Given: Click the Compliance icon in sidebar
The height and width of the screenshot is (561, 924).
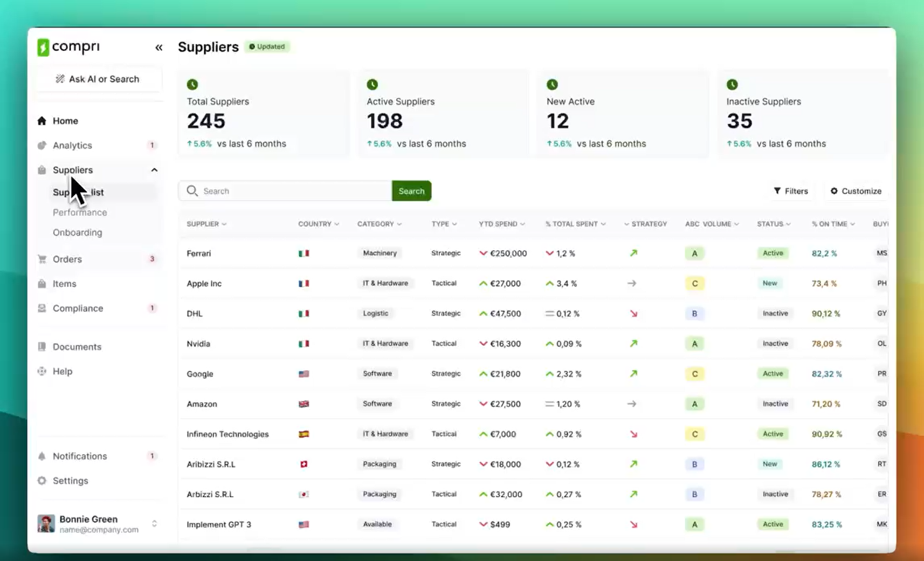Looking at the screenshot, I should coord(42,308).
